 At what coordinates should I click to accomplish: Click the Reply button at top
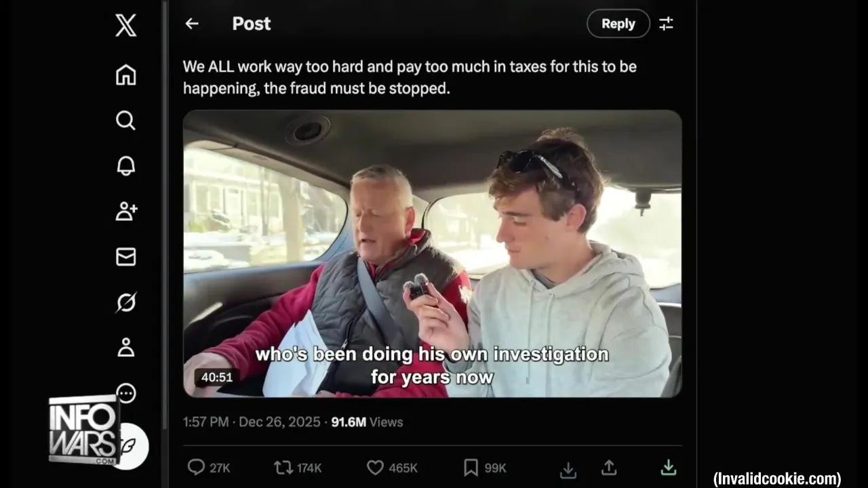[618, 24]
